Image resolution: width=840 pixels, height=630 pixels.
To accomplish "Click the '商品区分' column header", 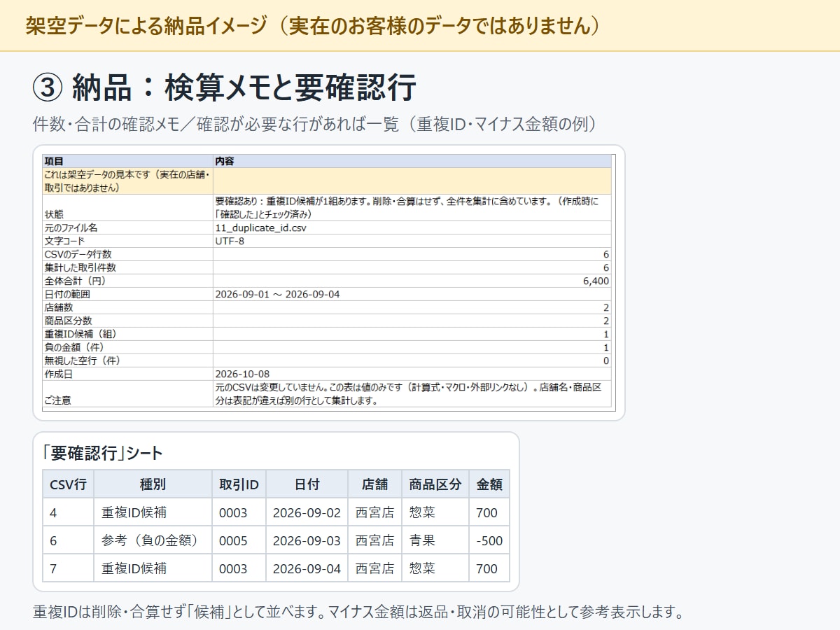I will coord(435,484).
